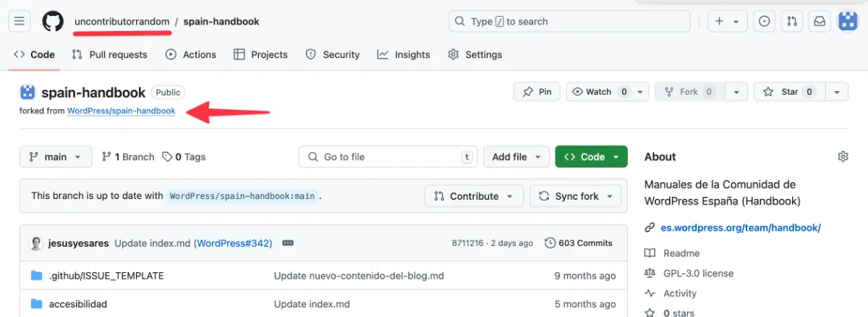
Task: Click the folder icon beside accesibilidad
Action: (37, 304)
